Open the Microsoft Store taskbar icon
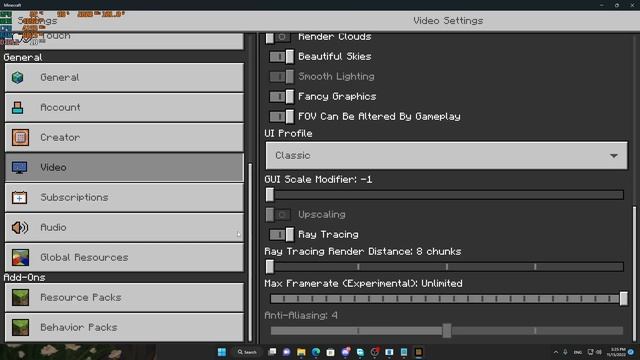Screen dimensions: 640x360 pyautogui.click(x=331, y=352)
